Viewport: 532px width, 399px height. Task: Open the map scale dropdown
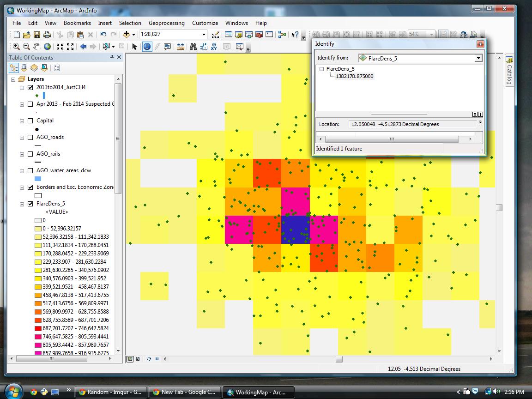[x=204, y=35]
